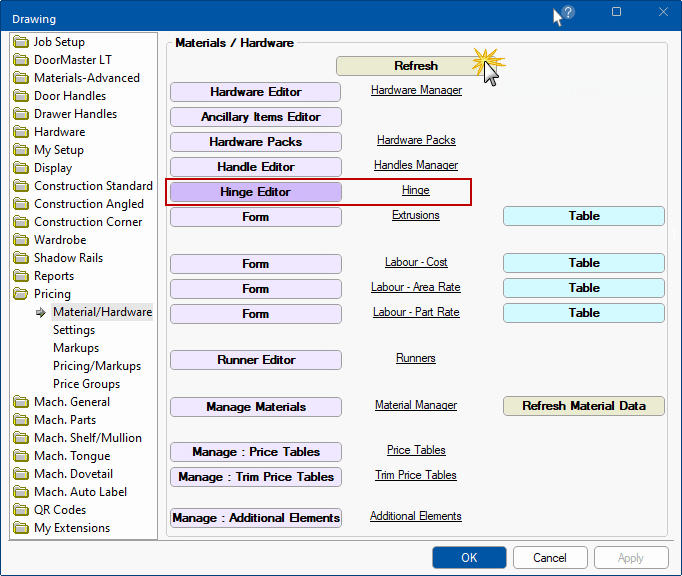Open the Table for Labour - Area Rate
The width and height of the screenshot is (682, 576).
point(584,288)
